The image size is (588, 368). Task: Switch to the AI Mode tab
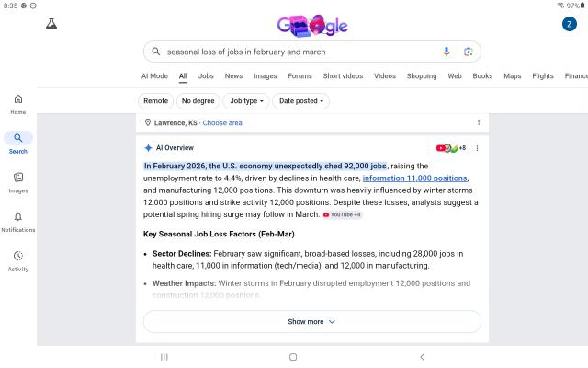coord(154,76)
